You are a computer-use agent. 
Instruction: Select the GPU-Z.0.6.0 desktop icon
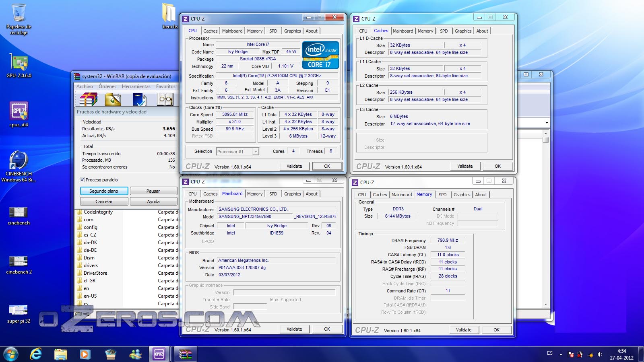pos(19,66)
